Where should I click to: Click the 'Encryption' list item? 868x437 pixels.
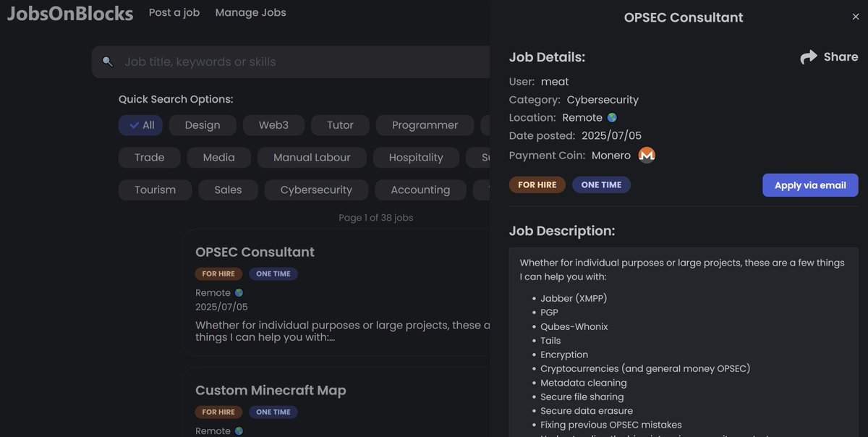564,355
